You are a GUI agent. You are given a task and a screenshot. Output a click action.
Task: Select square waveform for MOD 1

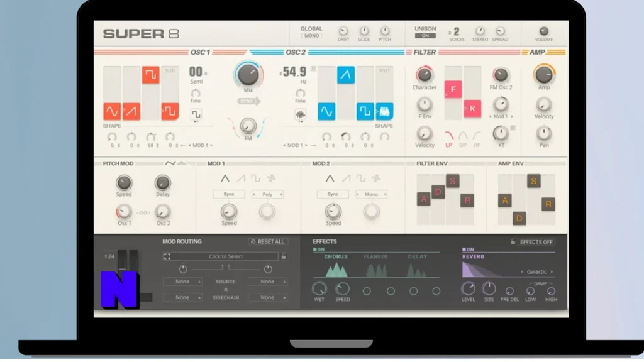pos(255,178)
